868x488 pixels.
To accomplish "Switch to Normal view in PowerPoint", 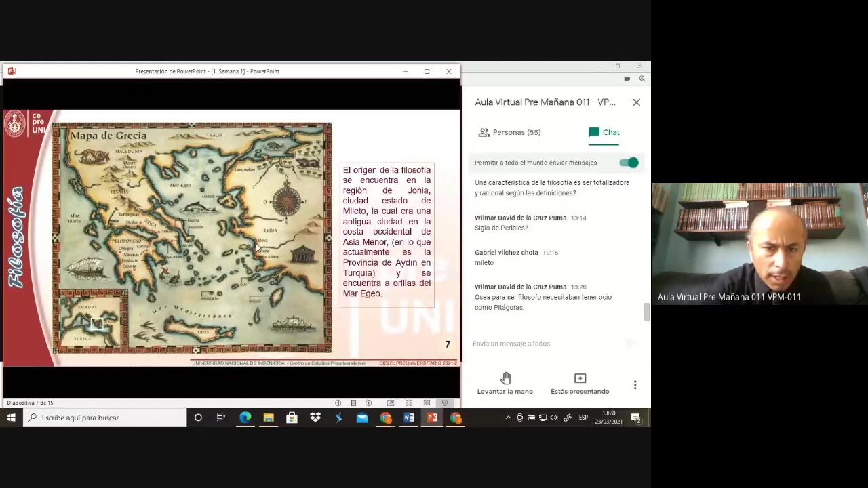I will (x=391, y=403).
